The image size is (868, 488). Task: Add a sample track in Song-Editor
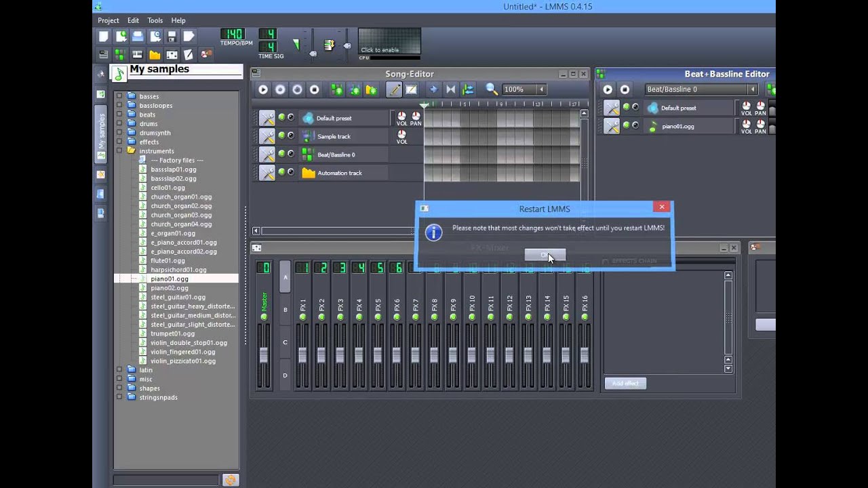pyautogui.click(x=354, y=89)
